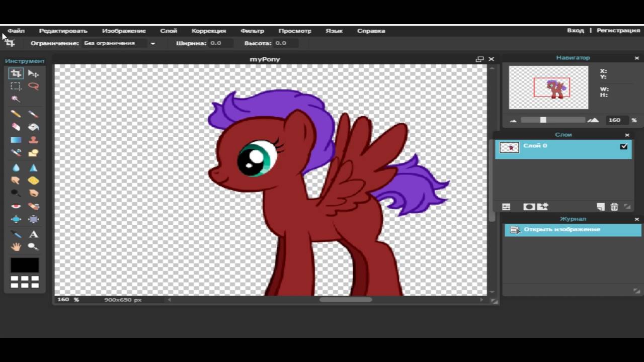The width and height of the screenshot is (644, 362).
Task: Select the Red Eye reduction tool
Action: click(16, 206)
